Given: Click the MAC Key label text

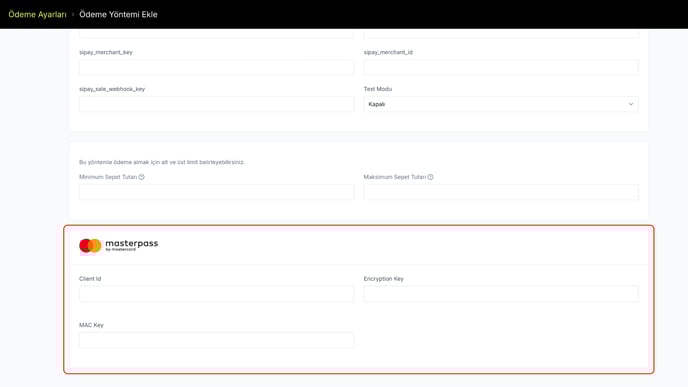Looking at the screenshot, I should point(91,325).
